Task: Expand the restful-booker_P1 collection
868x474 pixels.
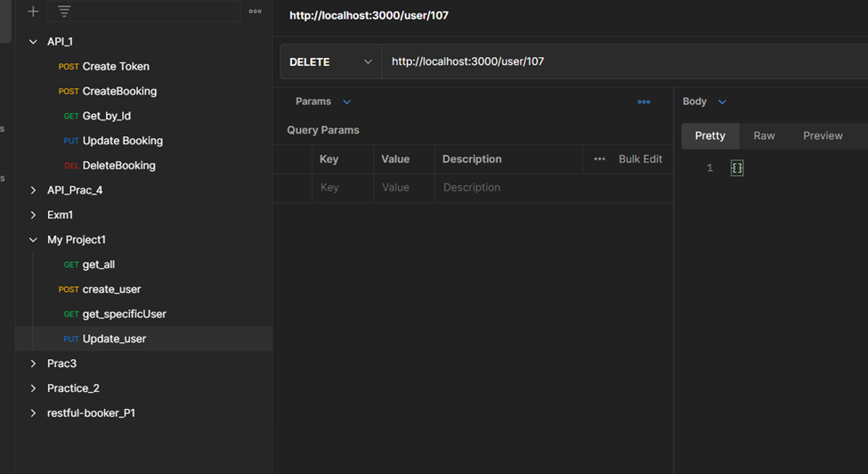Action: (33, 413)
